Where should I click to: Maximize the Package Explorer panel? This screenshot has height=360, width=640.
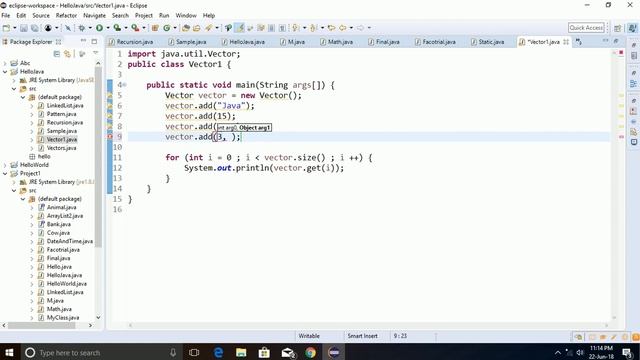pos(94,41)
